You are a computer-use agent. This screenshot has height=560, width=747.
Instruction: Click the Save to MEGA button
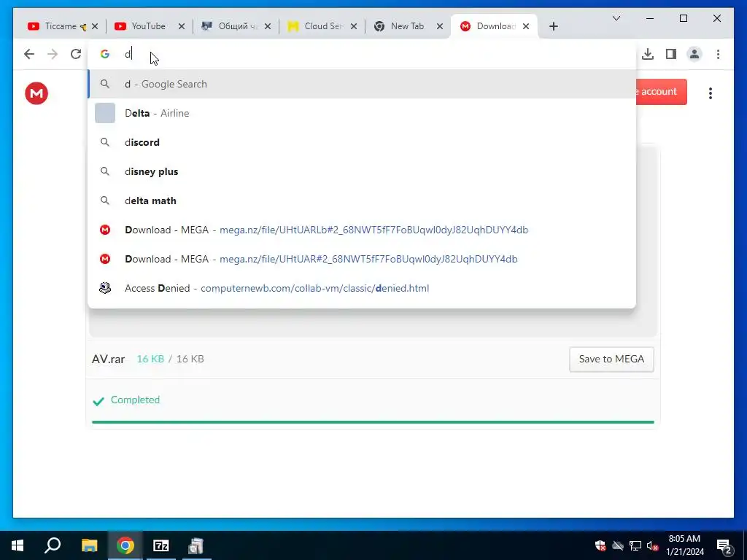611,359
